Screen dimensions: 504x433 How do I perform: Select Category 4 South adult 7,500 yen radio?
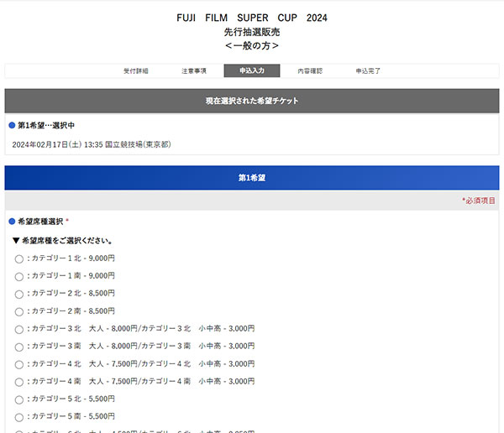pyautogui.click(x=19, y=382)
